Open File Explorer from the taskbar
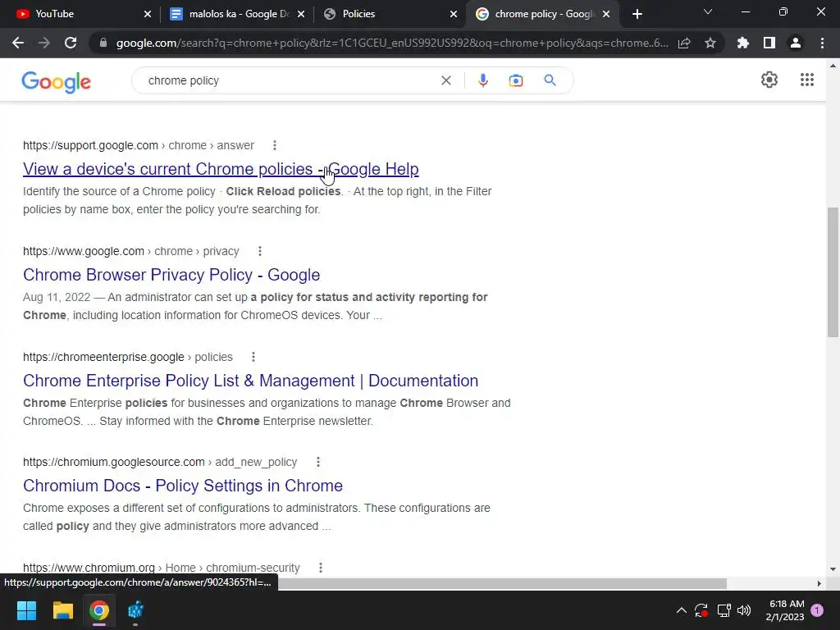 [62, 610]
